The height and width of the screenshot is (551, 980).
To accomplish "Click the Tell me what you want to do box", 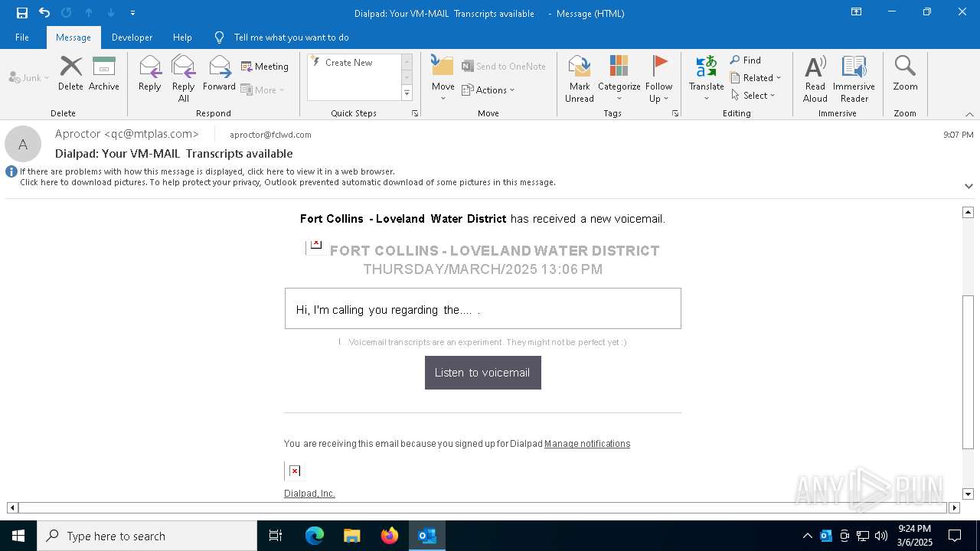I will click(291, 37).
